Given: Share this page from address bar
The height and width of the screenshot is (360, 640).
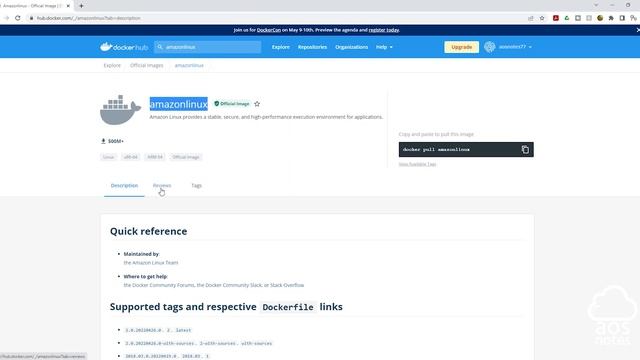Looking at the screenshot, I should [x=531, y=18].
